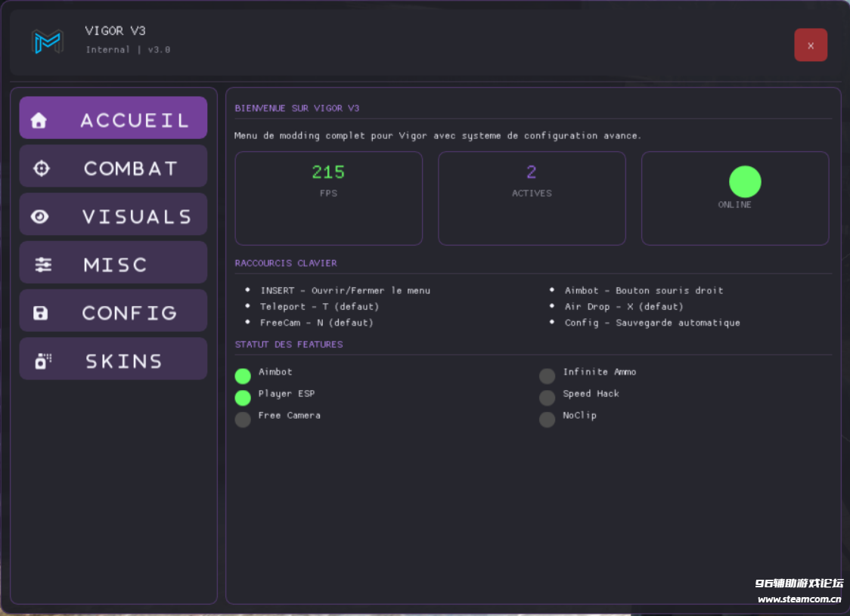The height and width of the screenshot is (616, 850).
Task: Click the 215 FPS counter card
Action: [328, 198]
